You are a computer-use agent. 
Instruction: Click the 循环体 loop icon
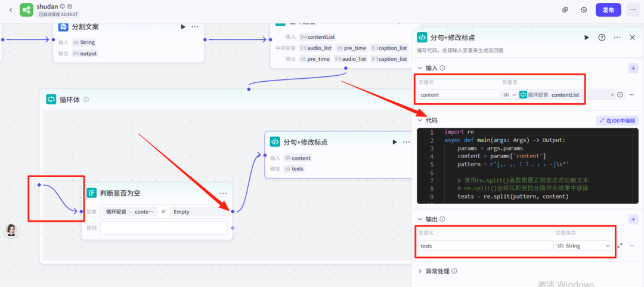[51, 99]
